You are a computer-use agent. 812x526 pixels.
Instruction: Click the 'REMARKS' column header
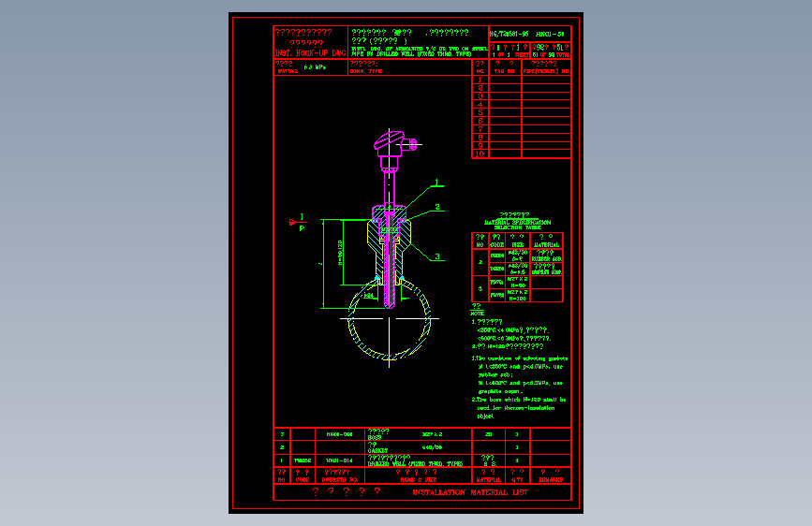coord(551,480)
